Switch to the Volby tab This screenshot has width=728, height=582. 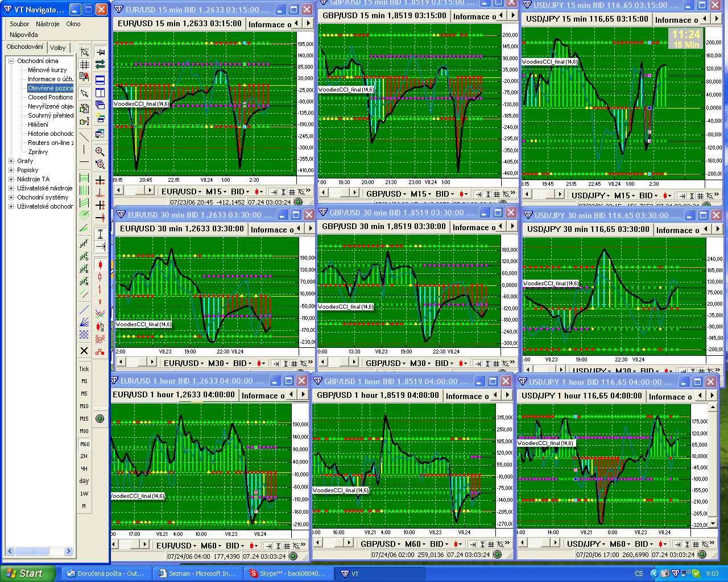click(58, 48)
